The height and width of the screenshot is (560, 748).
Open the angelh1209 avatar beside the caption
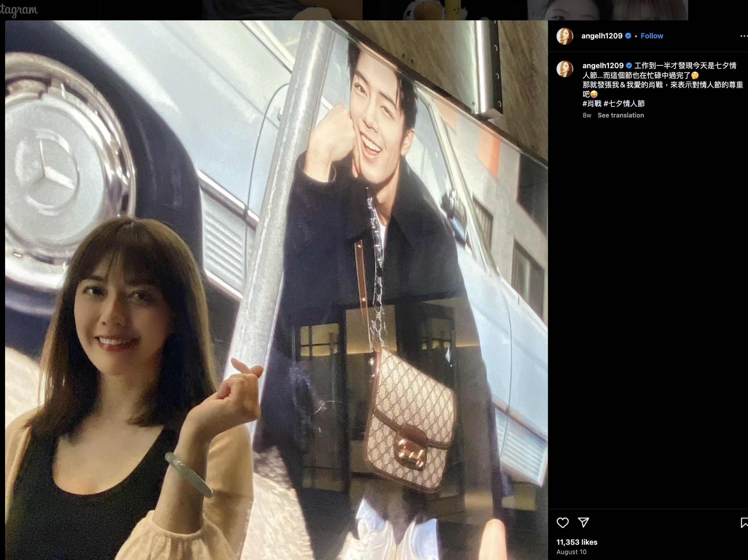click(565, 69)
